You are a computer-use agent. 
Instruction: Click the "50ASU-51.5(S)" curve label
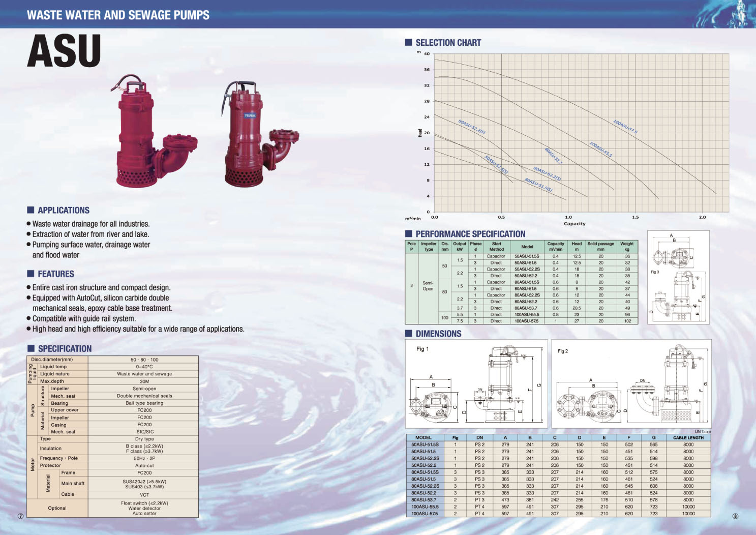tap(496, 164)
